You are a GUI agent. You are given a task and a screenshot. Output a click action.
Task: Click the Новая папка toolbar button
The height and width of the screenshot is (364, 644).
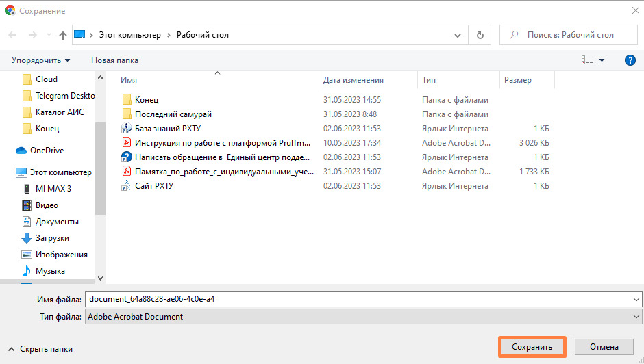tap(114, 60)
